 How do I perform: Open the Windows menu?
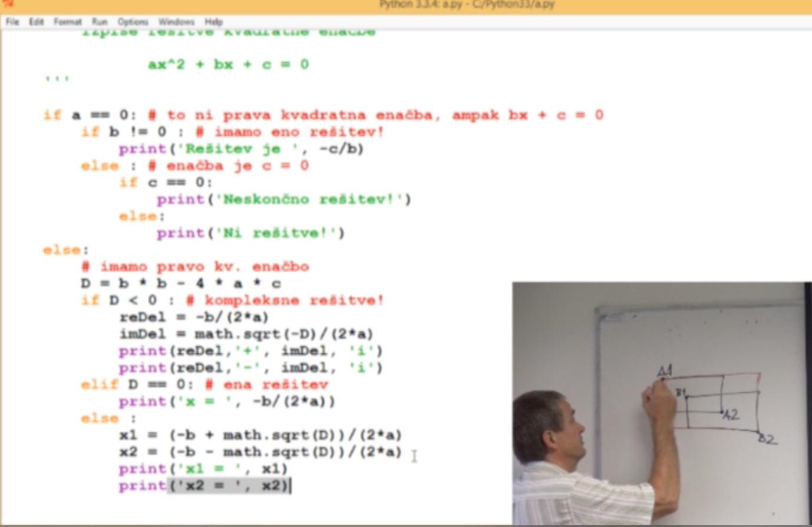coord(176,22)
